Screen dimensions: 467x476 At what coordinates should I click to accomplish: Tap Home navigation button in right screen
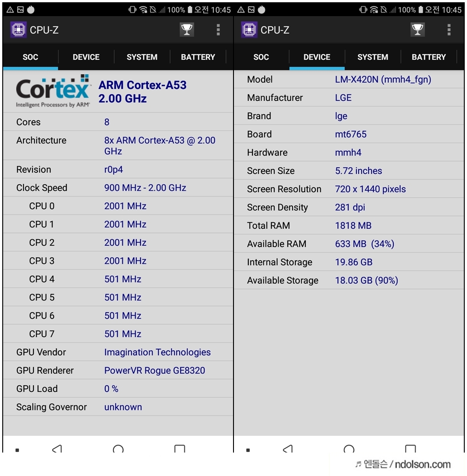tap(349, 448)
